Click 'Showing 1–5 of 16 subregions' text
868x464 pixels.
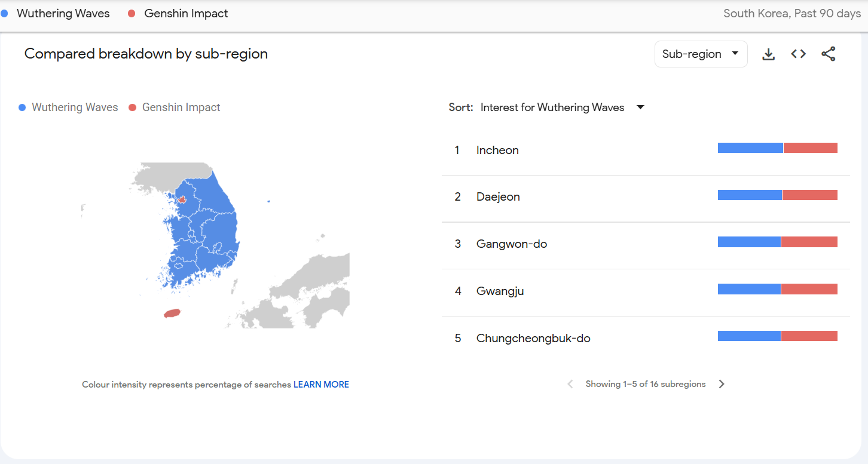tap(646, 384)
